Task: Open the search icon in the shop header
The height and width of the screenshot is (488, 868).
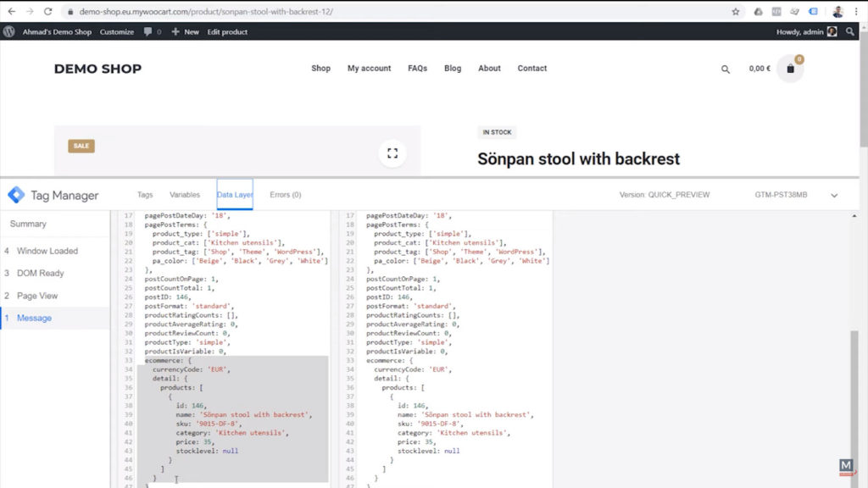Action: (725, 69)
